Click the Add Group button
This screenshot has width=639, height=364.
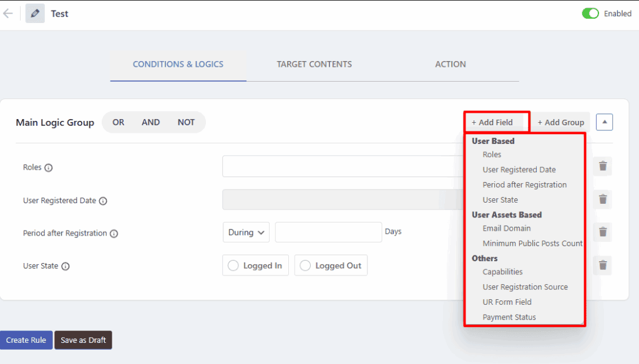pyautogui.click(x=560, y=122)
